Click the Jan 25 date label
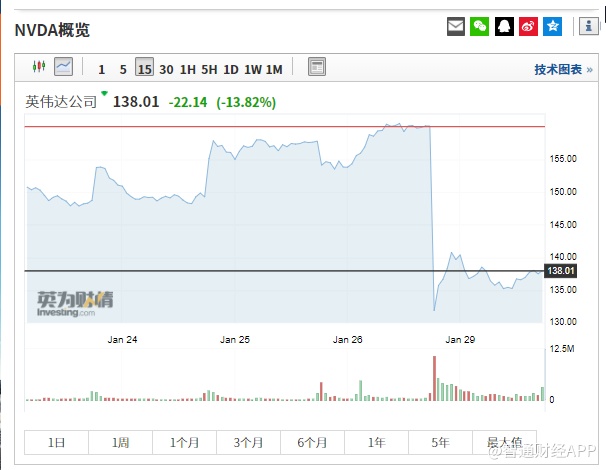 coord(235,340)
